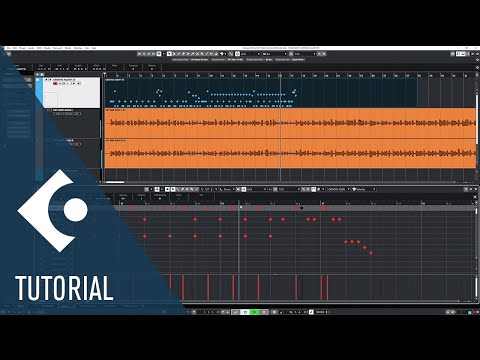Open the Window menu
The width and height of the screenshot is (480, 360).
pyautogui.click(x=78, y=48)
